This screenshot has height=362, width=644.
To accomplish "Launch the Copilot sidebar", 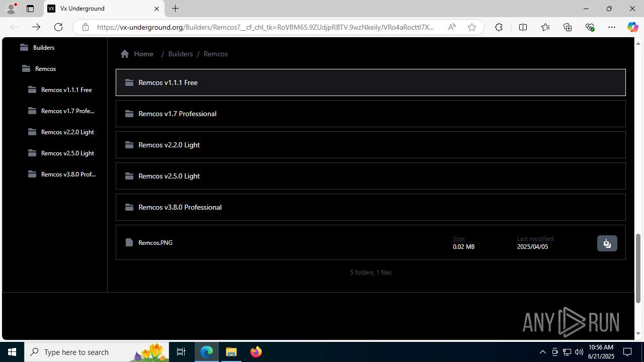I will [x=632, y=27].
